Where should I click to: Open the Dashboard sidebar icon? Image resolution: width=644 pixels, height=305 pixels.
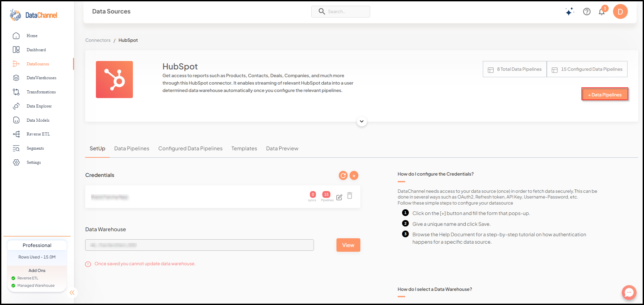[16, 50]
